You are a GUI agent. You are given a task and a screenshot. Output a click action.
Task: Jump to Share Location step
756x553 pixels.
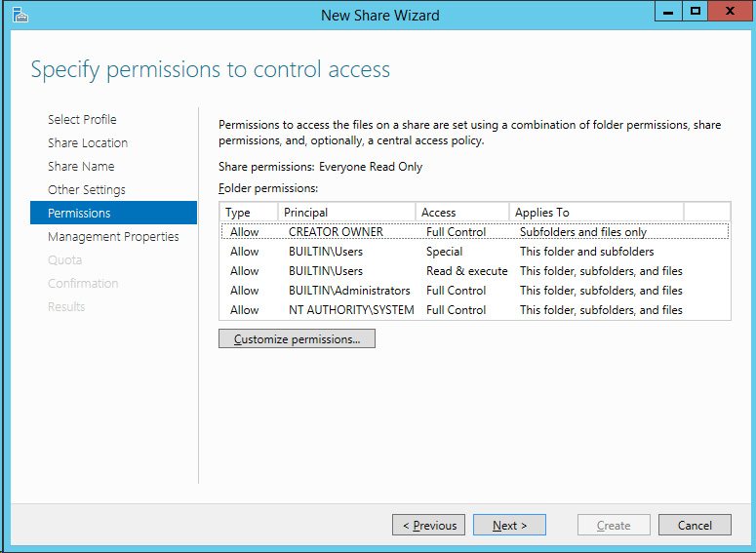(88, 142)
